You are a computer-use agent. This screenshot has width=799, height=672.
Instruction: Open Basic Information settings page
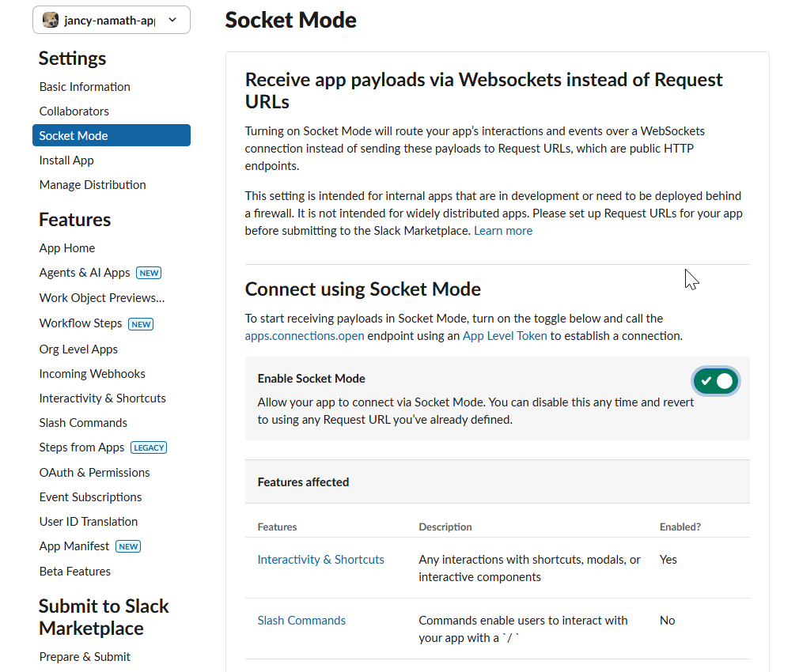85,87
